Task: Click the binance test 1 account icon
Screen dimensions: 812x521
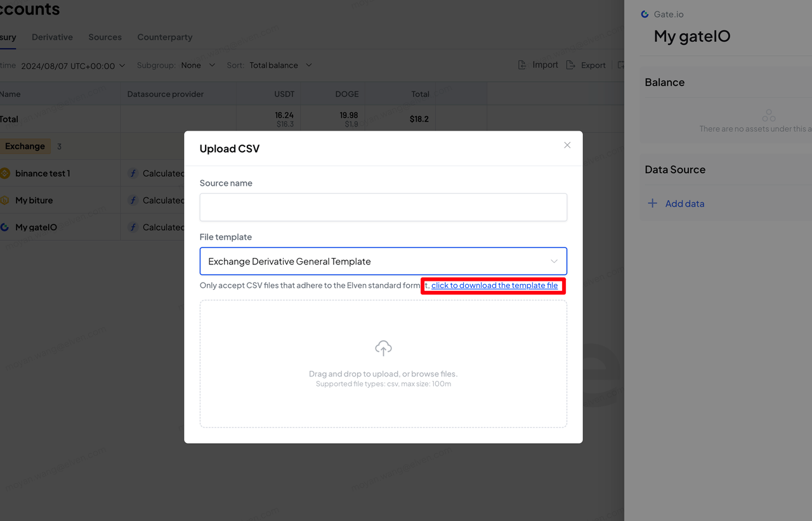Action: 5,173
